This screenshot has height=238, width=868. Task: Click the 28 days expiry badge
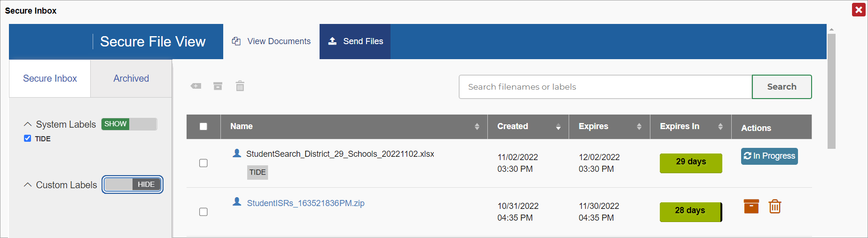click(x=691, y=212)
